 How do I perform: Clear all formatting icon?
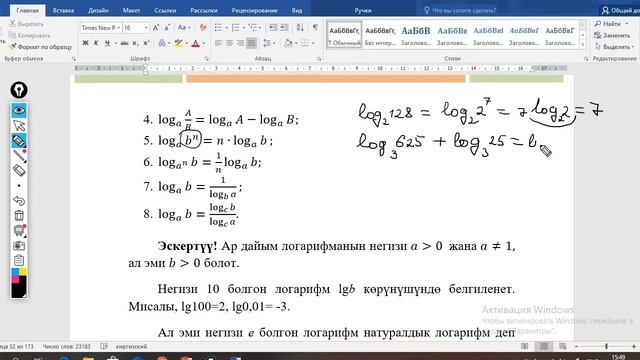pyautogui.click(x=203, y=28)
